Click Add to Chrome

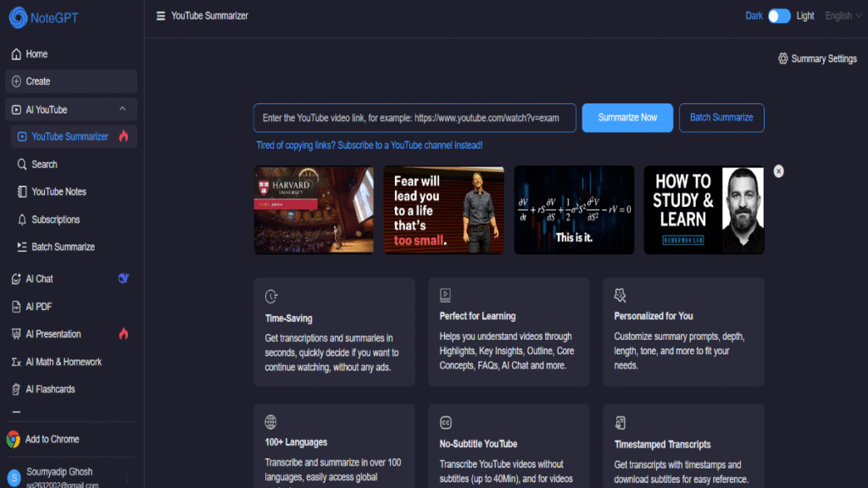point(52,440)
